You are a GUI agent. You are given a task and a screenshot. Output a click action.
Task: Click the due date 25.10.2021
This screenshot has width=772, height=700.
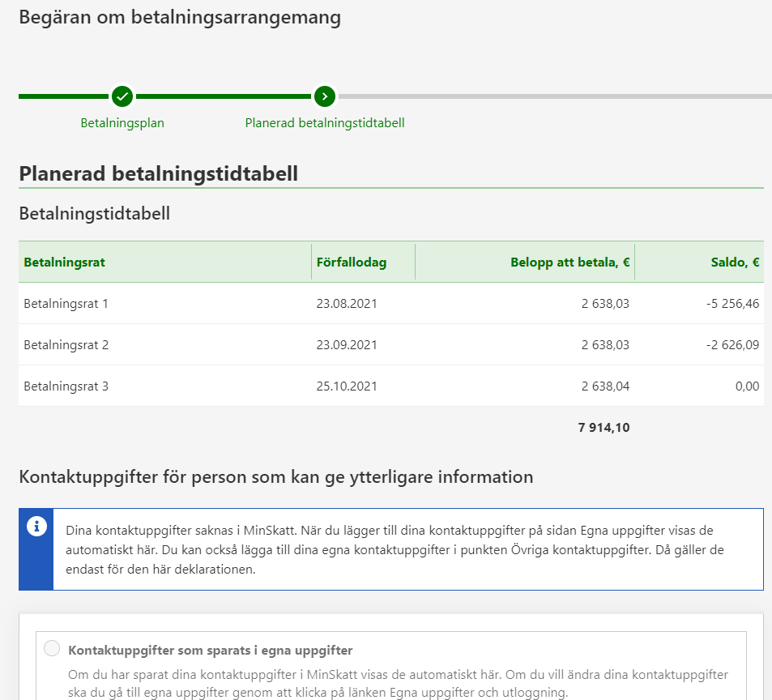coord(347,386)
